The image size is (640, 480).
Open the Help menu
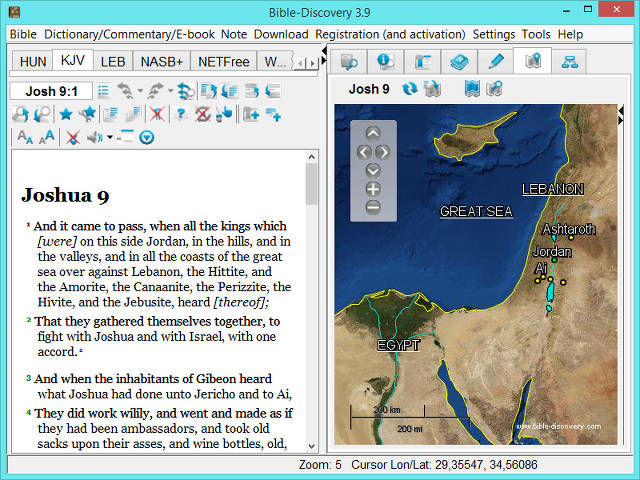(570, 34)
